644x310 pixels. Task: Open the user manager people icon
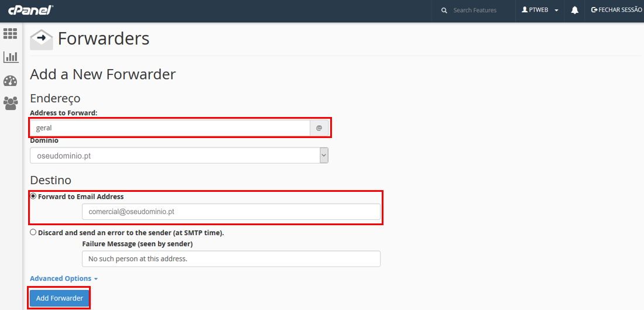tap(11, 104)
